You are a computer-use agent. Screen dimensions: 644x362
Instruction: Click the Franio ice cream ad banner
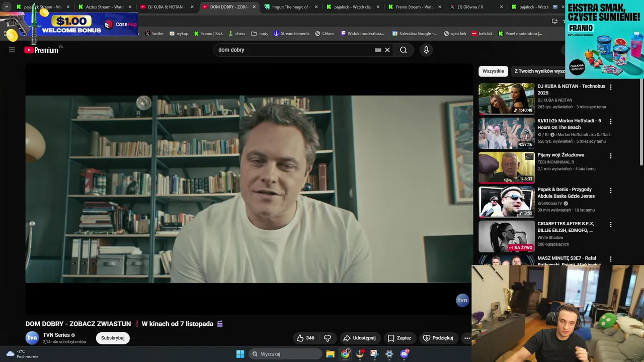click(x=604, y=40)
